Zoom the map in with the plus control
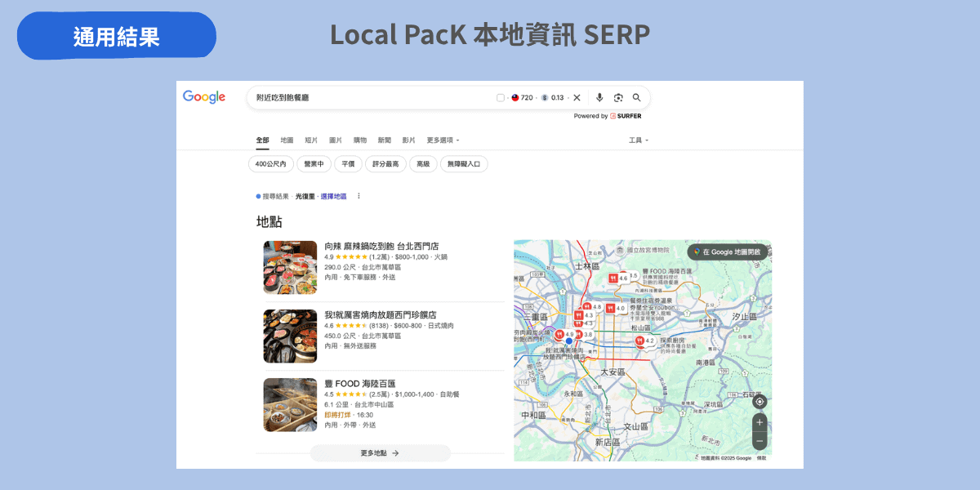This screenshot has width=980, height=490. (759, 422)
